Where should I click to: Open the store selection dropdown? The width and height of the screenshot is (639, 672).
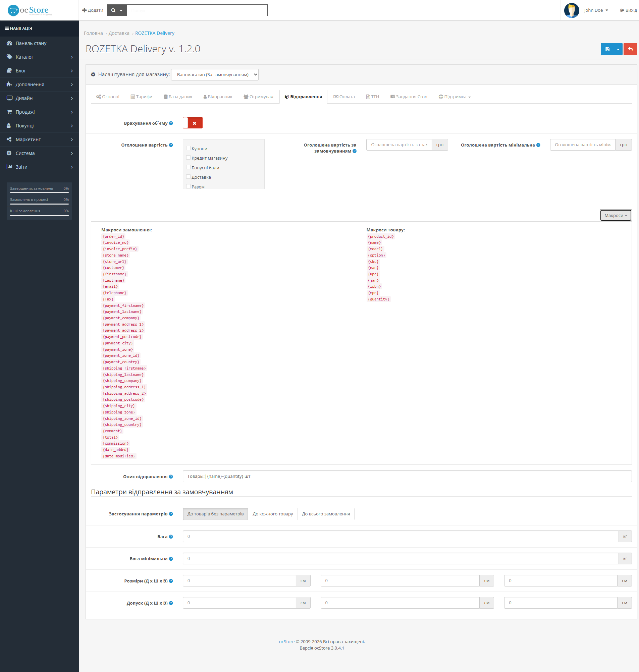pos(215,74)
